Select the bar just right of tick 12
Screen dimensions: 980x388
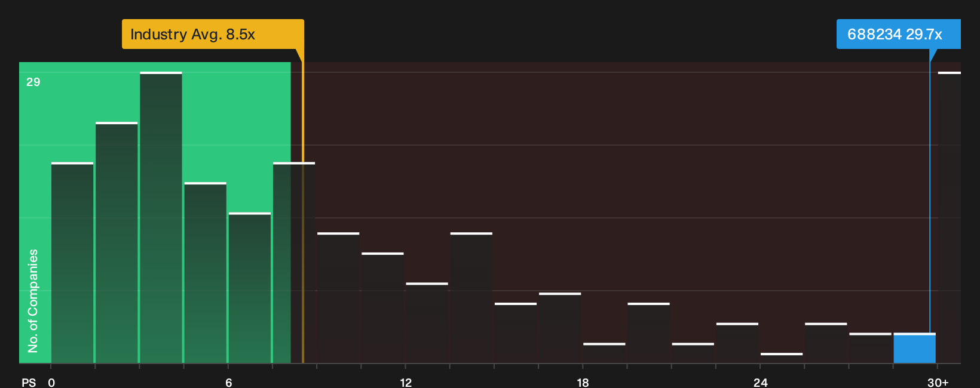click(x=427, y=323)
